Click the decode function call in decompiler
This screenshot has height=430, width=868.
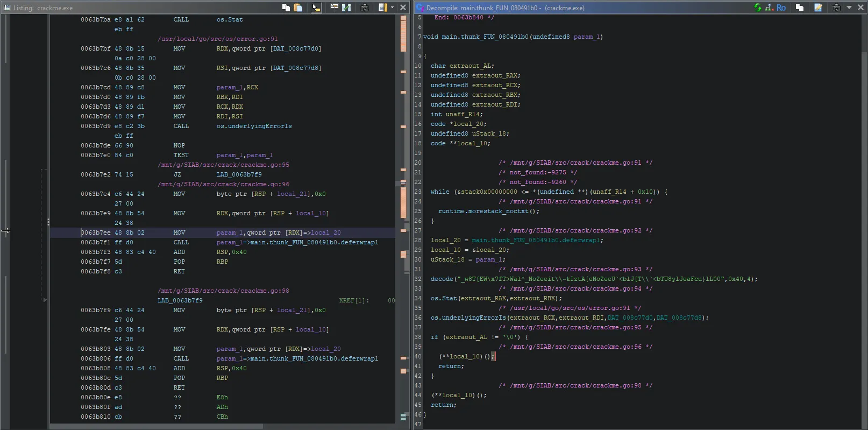pyautogui.click(x=442, y=279)
